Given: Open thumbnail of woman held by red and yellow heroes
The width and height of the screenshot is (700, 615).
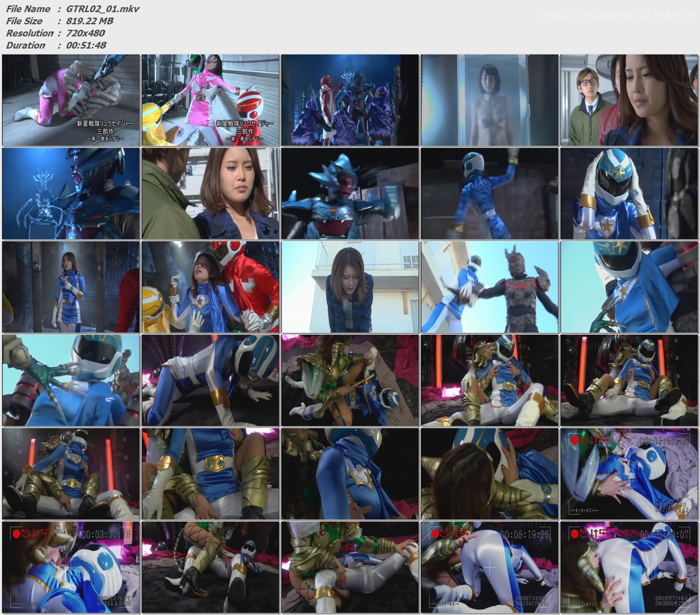Looking at the screenshot, I should click(x=210, y=287).
